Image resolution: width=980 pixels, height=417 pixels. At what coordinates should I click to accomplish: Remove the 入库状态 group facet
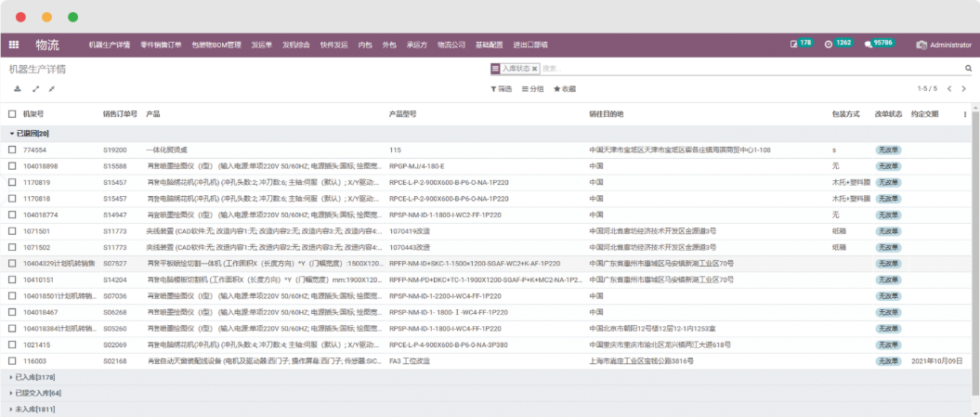535,69
